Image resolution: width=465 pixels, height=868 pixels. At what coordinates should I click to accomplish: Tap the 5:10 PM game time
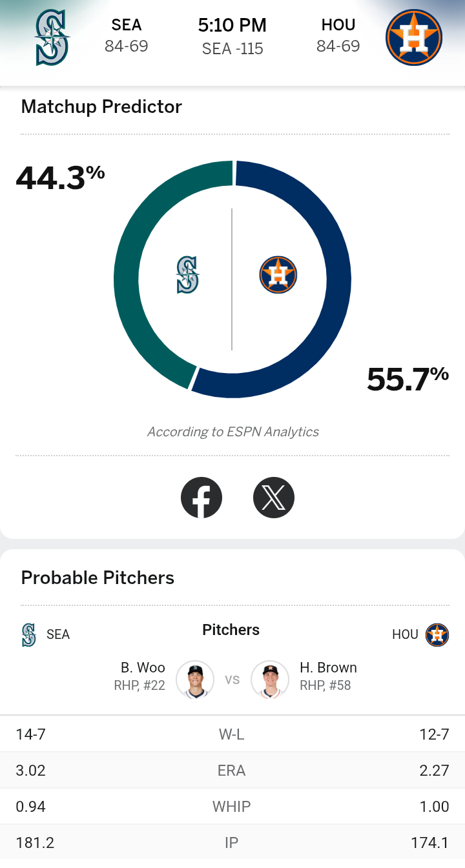pyautogui.click(x=232, y=26)
